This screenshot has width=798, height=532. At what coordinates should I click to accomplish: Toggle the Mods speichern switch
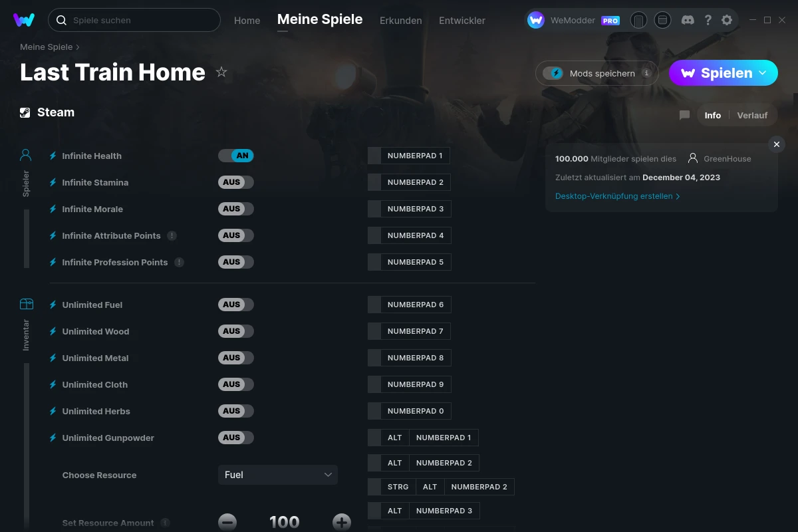coord(553,73)
